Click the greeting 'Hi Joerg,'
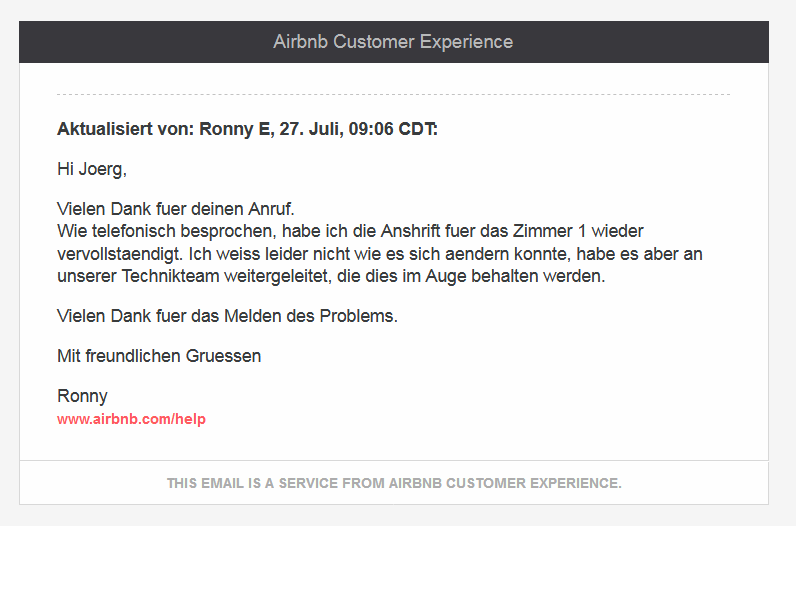The height and width of the screenshot is (600, 800). pos(92,169)
